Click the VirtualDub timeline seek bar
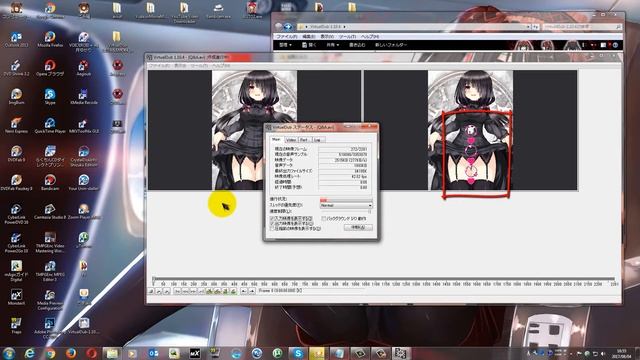Screen dimensions: 640x360 (384, 279)
